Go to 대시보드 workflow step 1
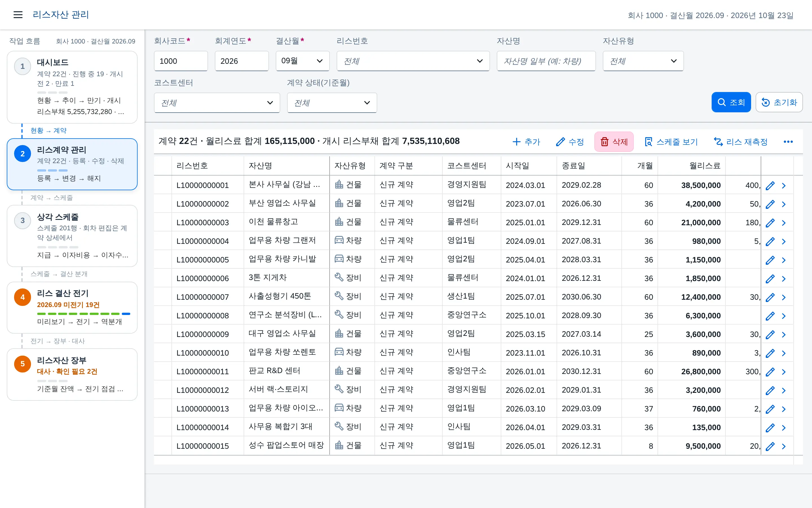 point(72,87)
